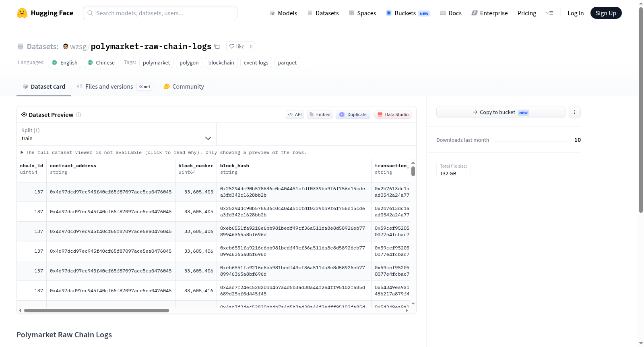Screen dimensions: 644x347
Task: Switch to the Dataset card tab
Action: point(44,87)
